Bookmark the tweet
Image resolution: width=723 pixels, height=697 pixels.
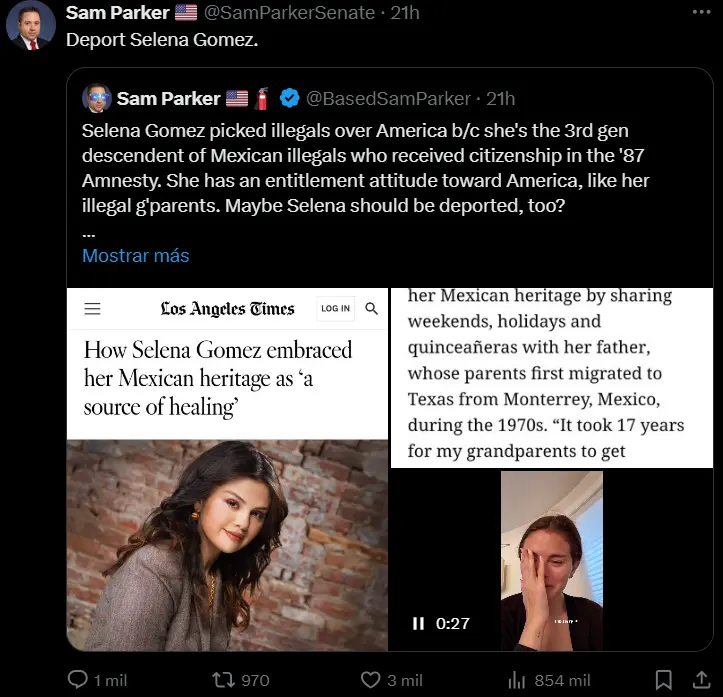pos(663,679)
